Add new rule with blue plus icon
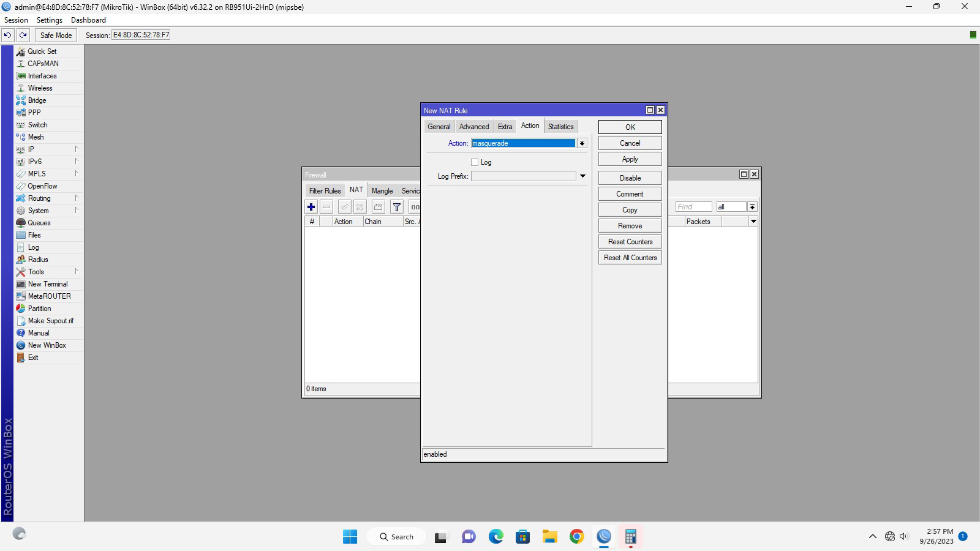This screenshot has height=551, width=980. [x=311, y=207]
